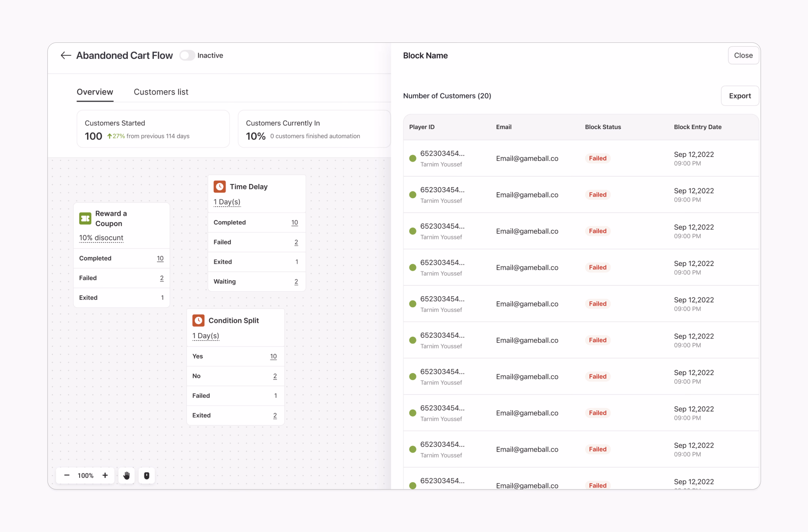Click the Condition Split block title
This screenshot has width=808, height=532.
[x=234, y=320]
